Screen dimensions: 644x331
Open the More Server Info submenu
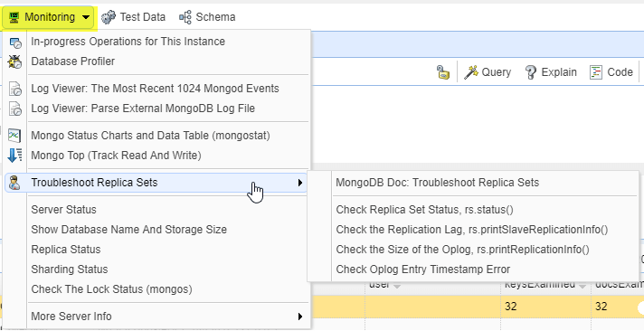(x=156, y=317)
